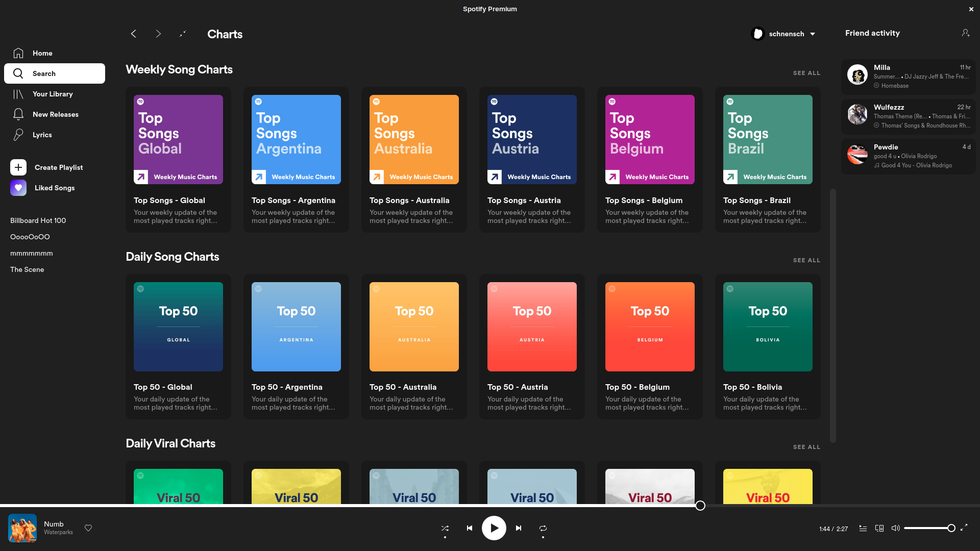Open the Top Songs - Brazil chart thumbnail
Image resolution: width=980 pixels, height=551 pixels.
768,139
